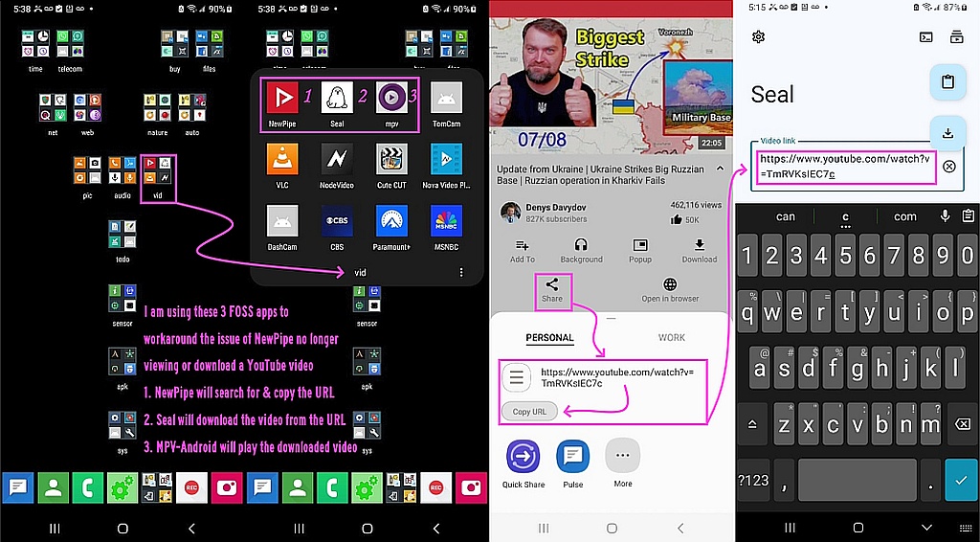980x542 pixels.
Task: Tap Seal paste clipboard button
Action: click(x=947, y=82)
